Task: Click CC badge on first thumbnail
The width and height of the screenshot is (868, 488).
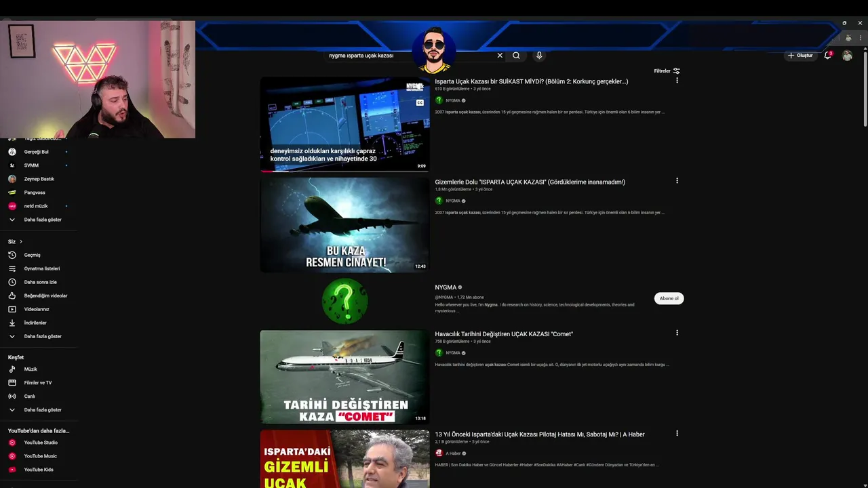Action: (x=420, y=103)
